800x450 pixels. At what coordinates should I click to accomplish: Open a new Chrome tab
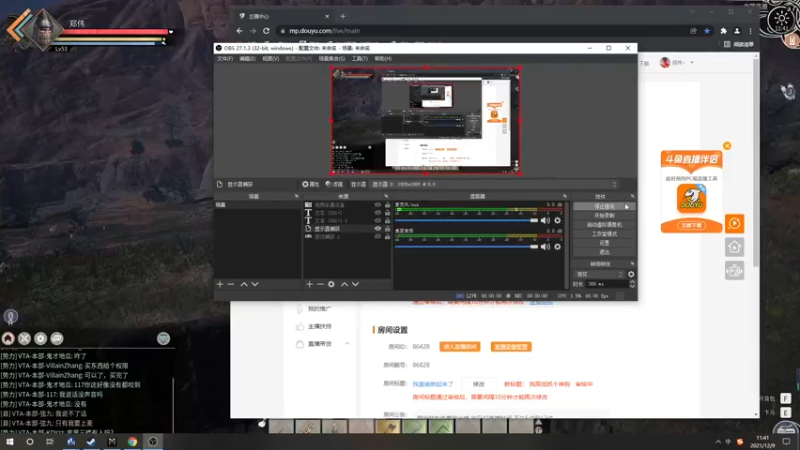[x=342, y=16]
